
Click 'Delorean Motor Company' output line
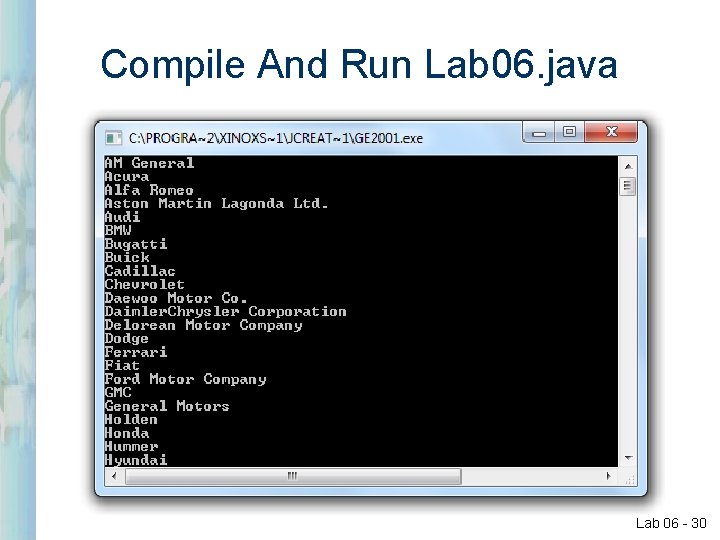[203, 325]
